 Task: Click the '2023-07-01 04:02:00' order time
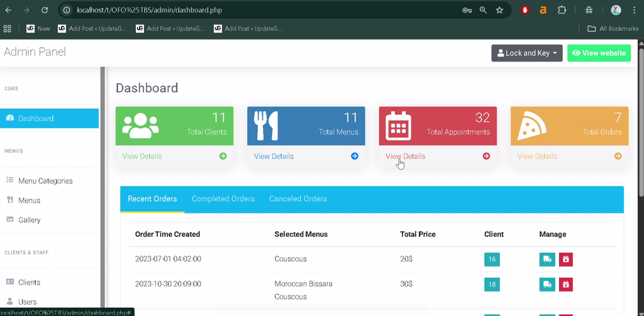tap(168, 259)
